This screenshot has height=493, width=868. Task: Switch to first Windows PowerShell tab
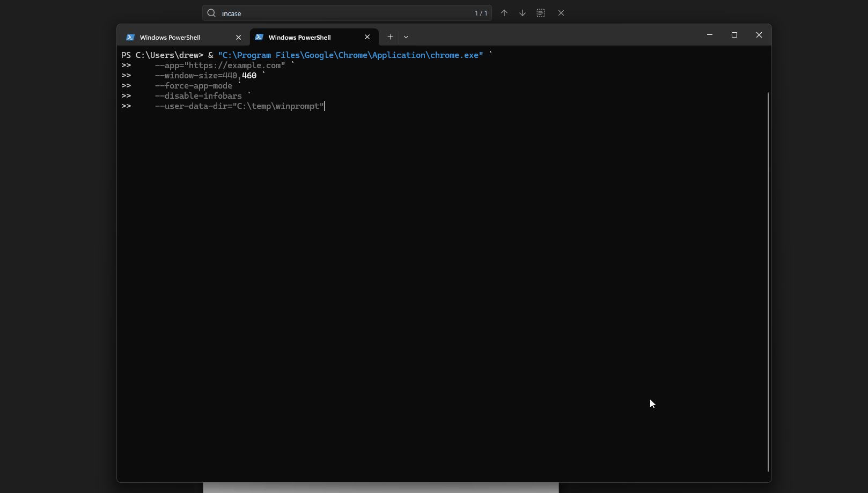click(184, 37)
